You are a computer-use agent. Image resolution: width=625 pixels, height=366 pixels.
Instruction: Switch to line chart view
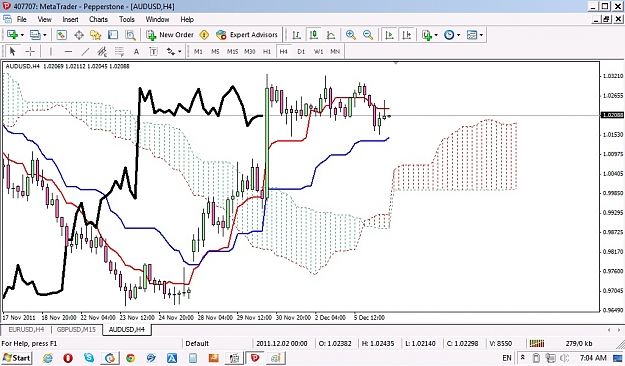pyautogui.click(x=331, y=35)
